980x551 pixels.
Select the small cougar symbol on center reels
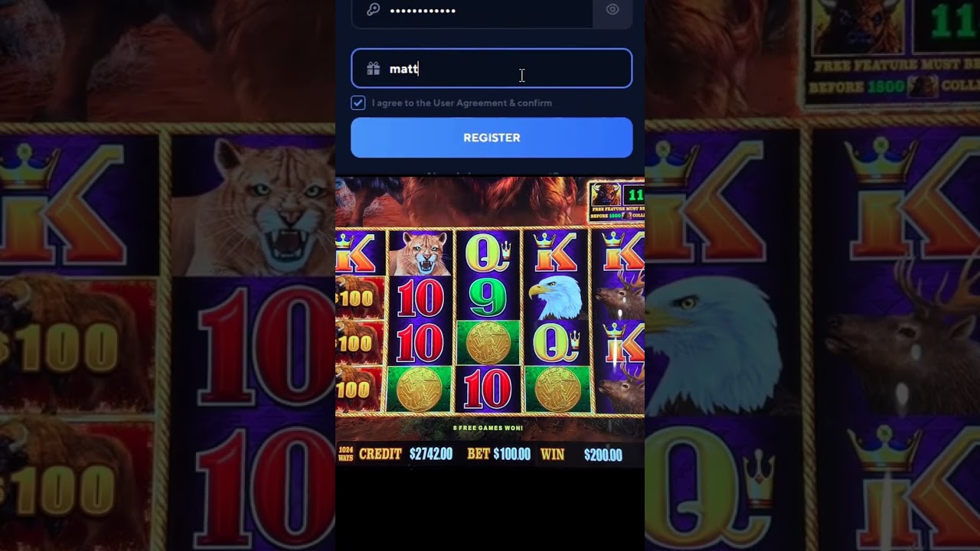[x=420, y=253]
